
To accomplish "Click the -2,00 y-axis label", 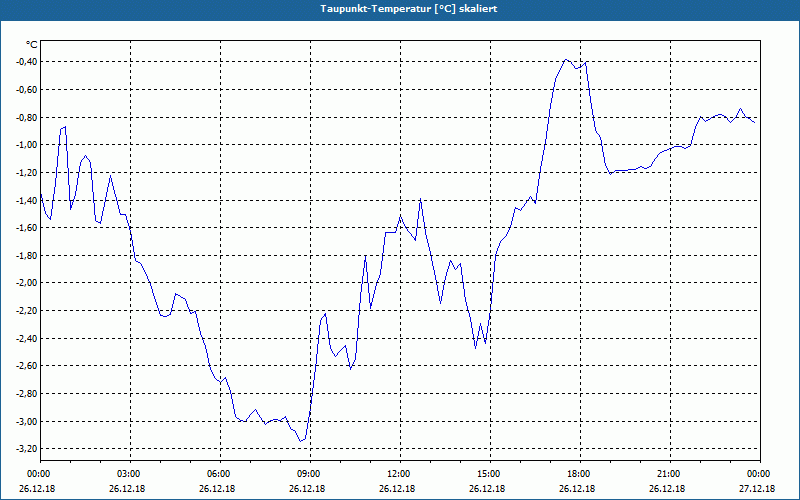I will tap(28, 283).
